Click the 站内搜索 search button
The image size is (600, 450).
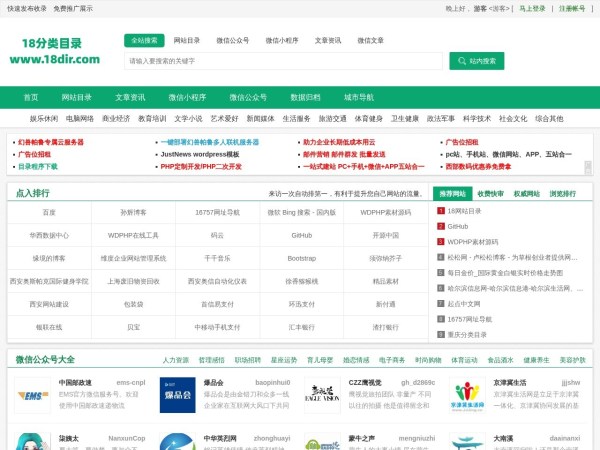pyautogui.click(x=476, y=61)
